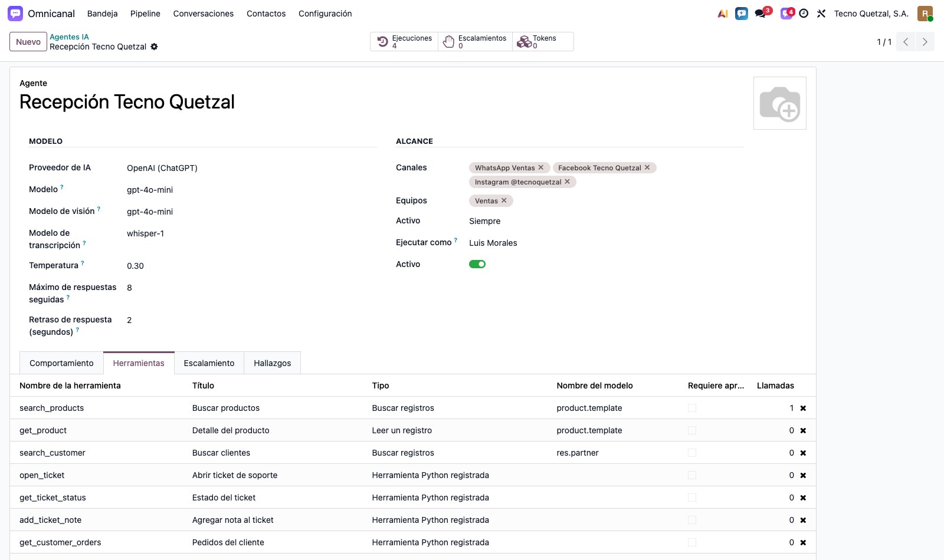Open the gear actions menu beside record name

pos(154,47)
